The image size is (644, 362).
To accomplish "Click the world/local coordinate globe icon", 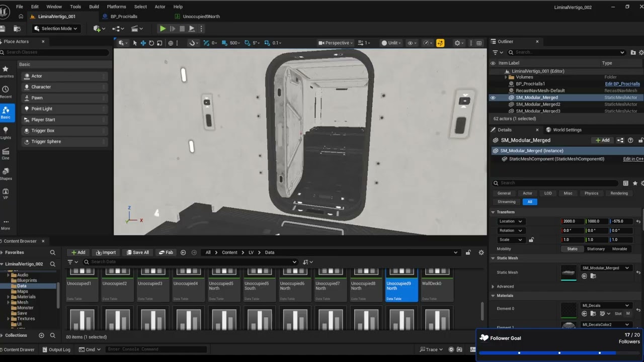I will (x=171, y=43).
